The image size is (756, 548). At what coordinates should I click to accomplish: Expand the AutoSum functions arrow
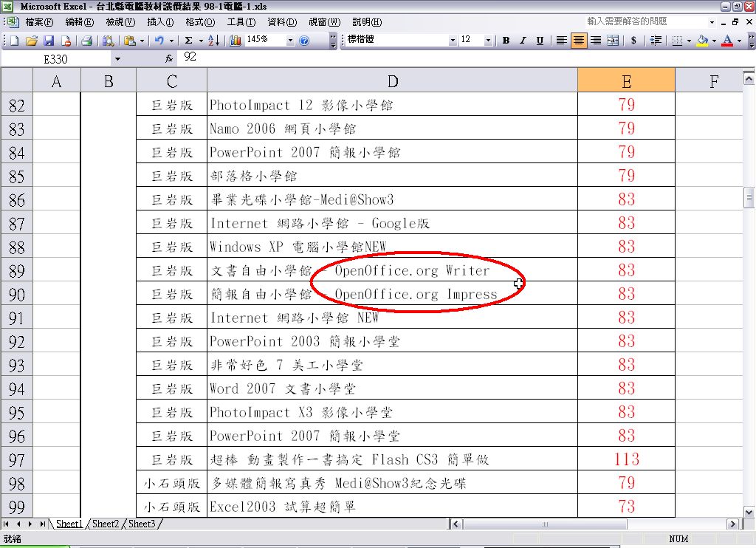(201, 41)
